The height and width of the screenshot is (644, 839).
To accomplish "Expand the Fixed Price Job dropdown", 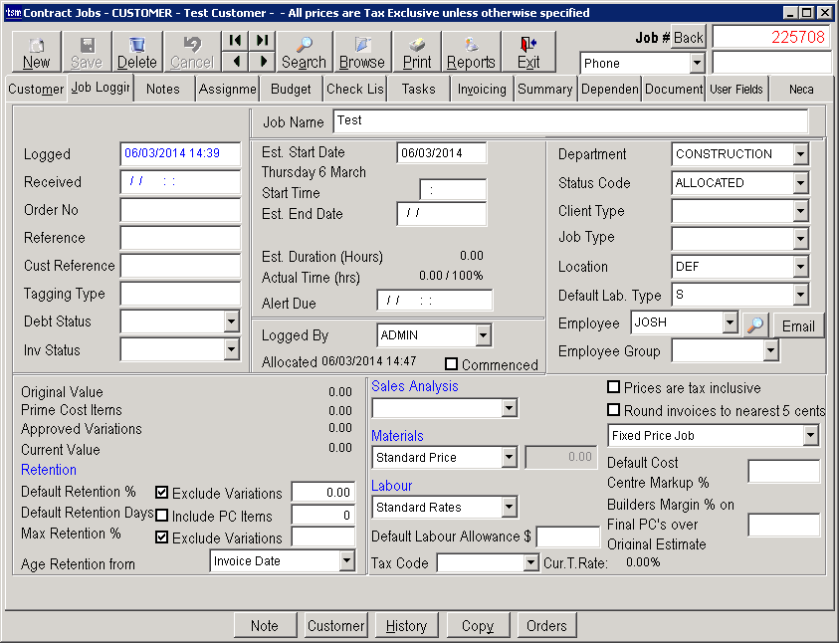I will [810, 436].
